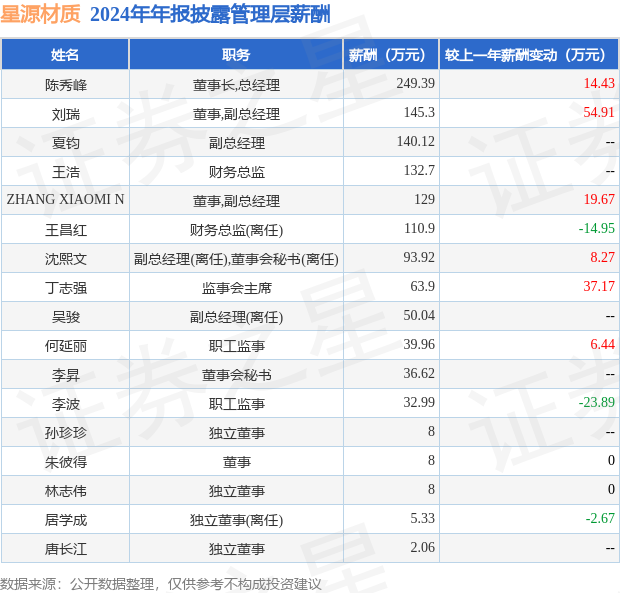Click the position 独立董事(离任)
Image resolution: width=620 pixels, height=593 pixels.
236,520
